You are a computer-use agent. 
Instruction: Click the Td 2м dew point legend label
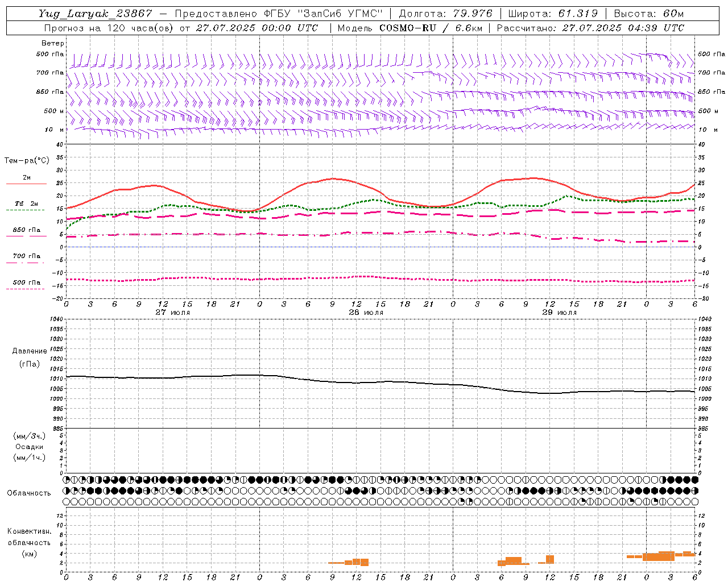pyautogui.click(x=27, y=203)
